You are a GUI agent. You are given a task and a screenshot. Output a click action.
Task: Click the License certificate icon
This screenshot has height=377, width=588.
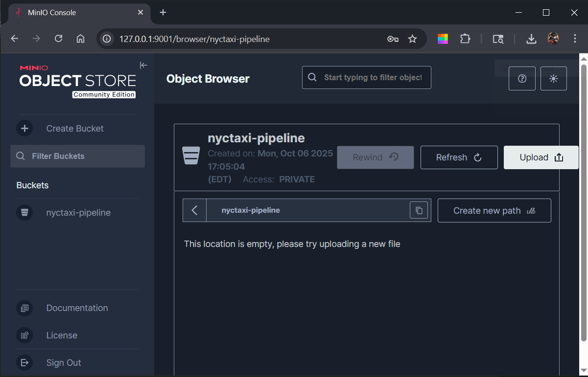tap(24, 335)
